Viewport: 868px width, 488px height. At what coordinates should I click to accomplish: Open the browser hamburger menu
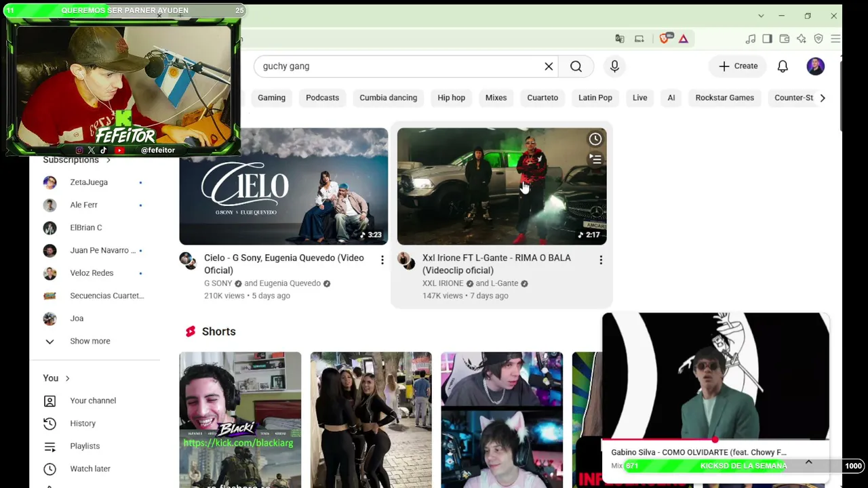point(835,39)
